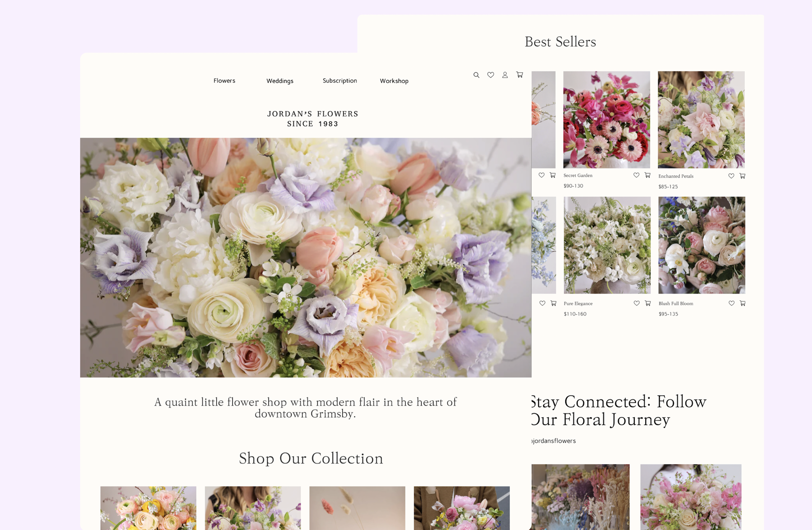Favorite Blush Full Bloom with heart
The image size is (812, 530).
tap(732, 303)
